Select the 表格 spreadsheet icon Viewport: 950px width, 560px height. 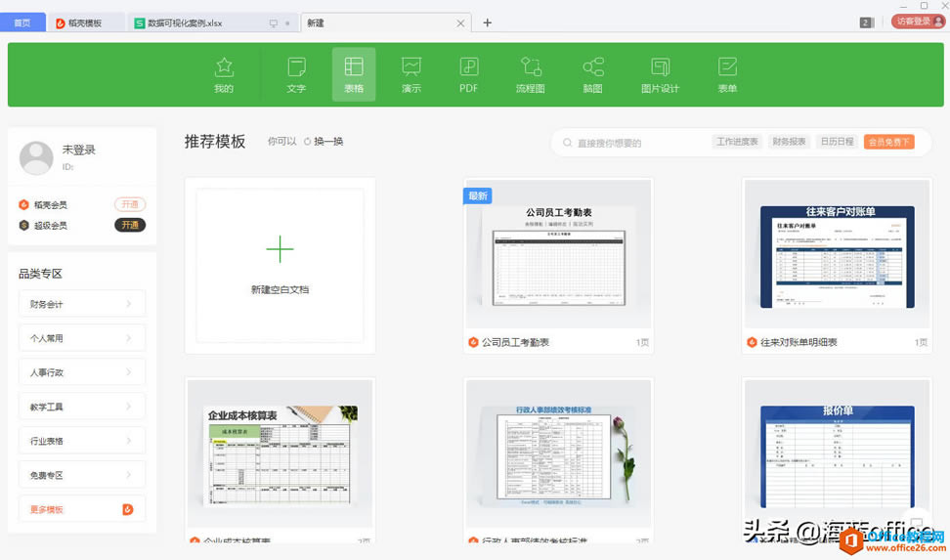(x=354, y=66)
